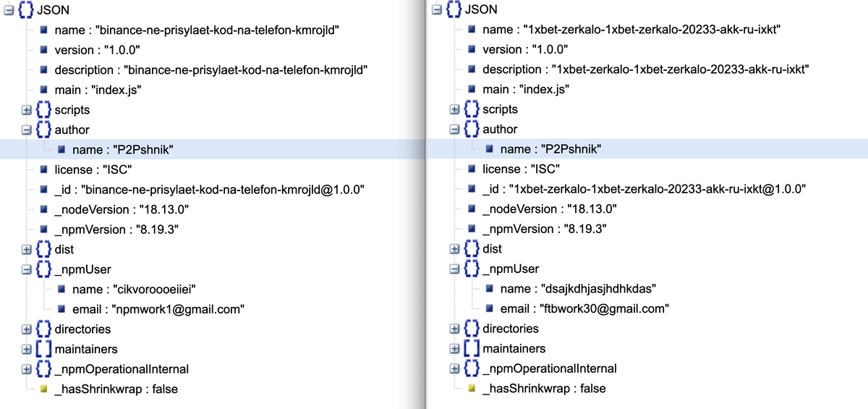Expand scripts node in right panel
The height and width of the screenshot is (409, 868).
click(x=455, y=109)
